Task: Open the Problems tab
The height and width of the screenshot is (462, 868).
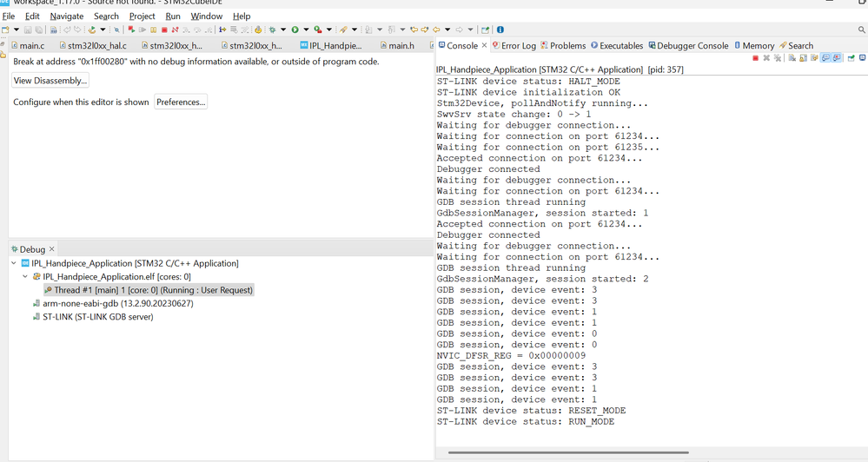Action: (563, 46)
